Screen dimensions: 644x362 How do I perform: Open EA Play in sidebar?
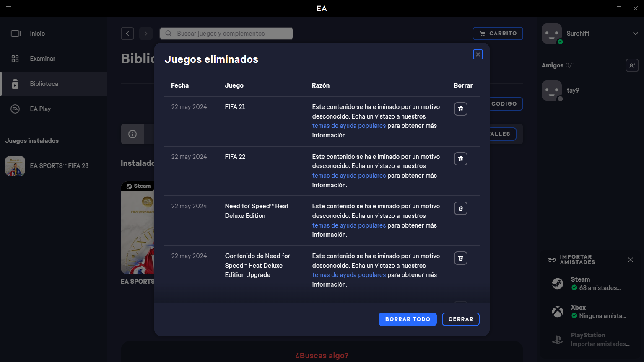(x=54, y=109)
